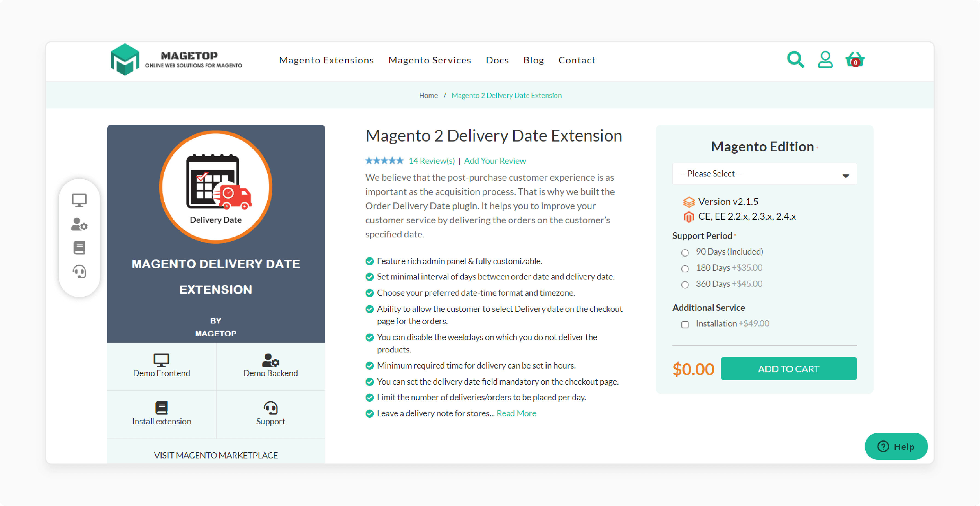Open the Blog menu item

533,60
